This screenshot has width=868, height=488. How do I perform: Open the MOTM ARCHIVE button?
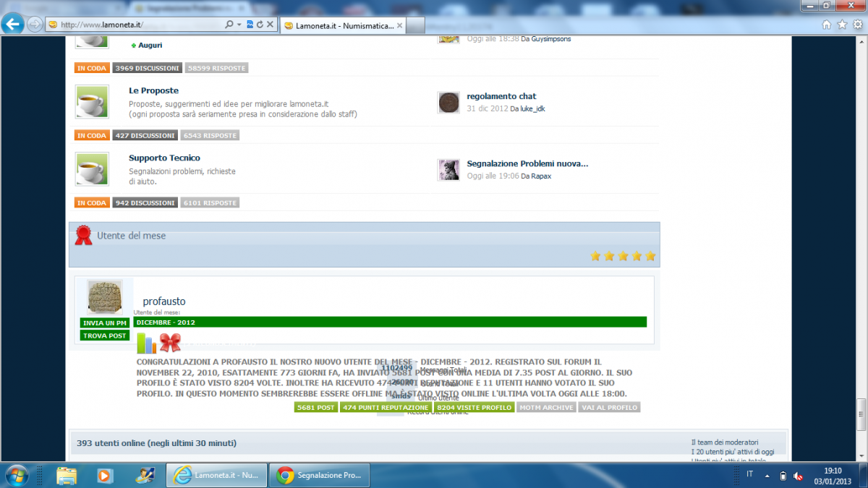pos(546,408)
